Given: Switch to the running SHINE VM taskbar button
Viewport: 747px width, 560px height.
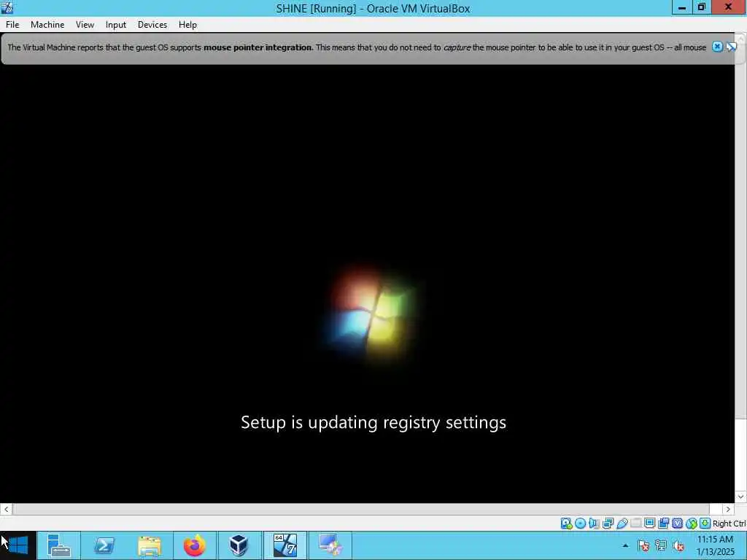Looking at the screenshot, I should click(x=285, y=545).
